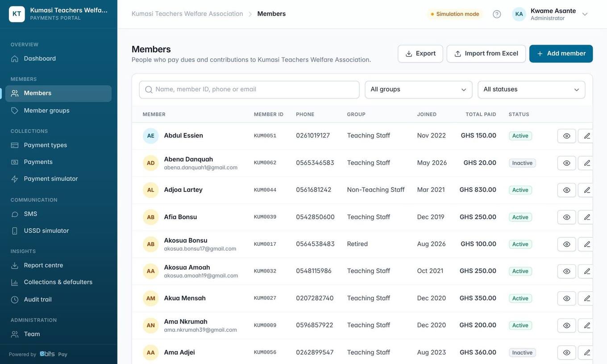The height and width of the screenshot is (364, 607).
Task: View Abdul Essien's details with eye icon
Action: (x=567, y=136)
